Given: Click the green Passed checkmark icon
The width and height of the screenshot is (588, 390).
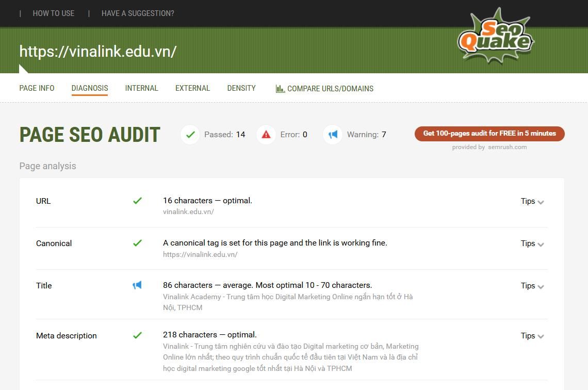Looking at the screenshot, I should pos(190,134).
